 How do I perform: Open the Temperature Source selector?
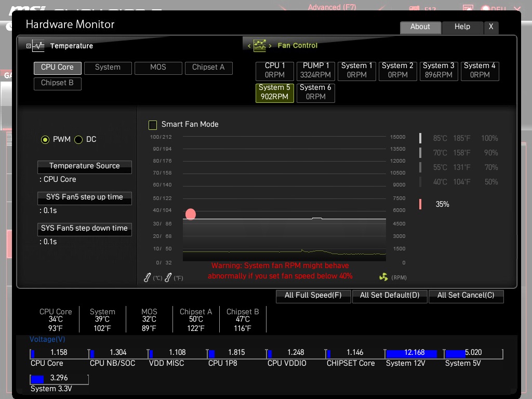click(84, 166)
